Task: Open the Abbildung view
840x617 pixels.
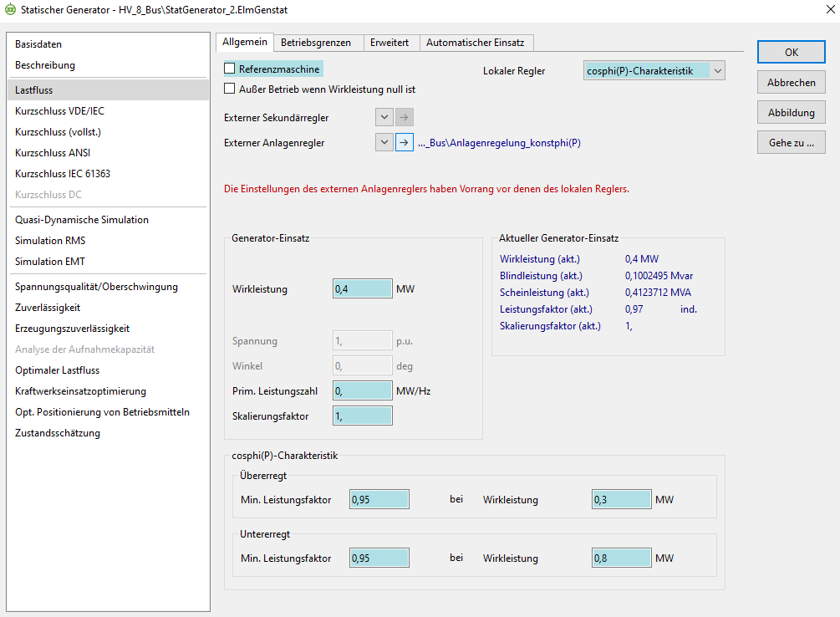Action: (790, 112)
